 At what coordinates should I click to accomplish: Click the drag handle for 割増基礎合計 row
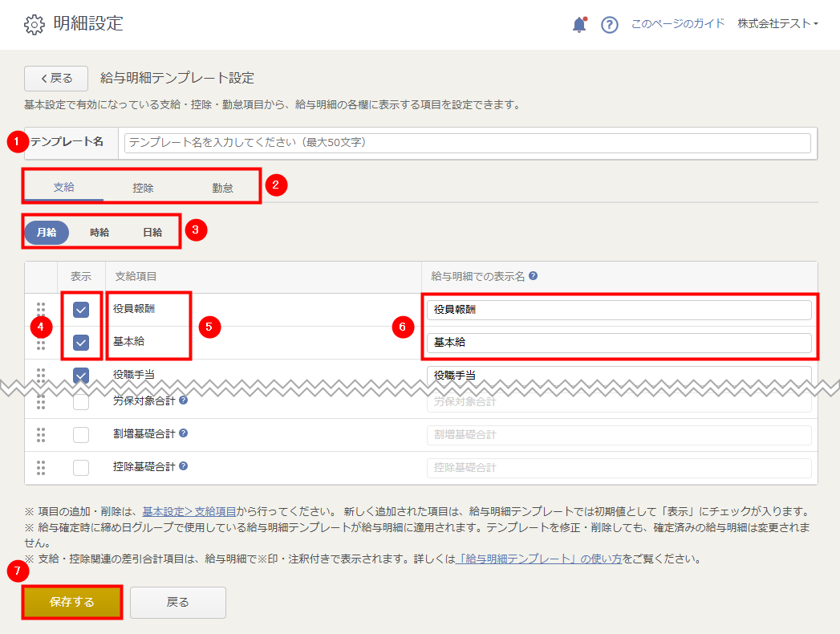point(41,434)
